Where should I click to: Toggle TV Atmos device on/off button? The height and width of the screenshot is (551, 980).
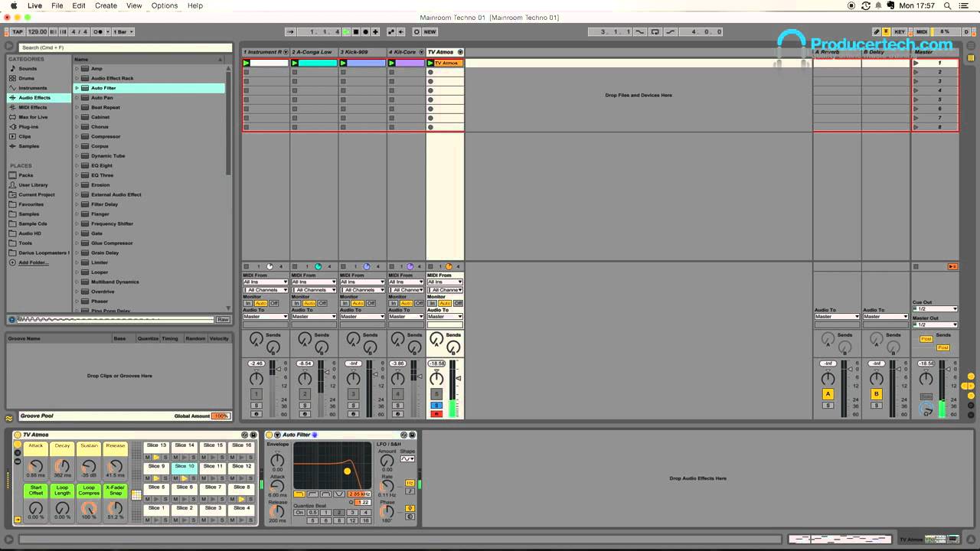pyautogui.click(x=18, y=435)
